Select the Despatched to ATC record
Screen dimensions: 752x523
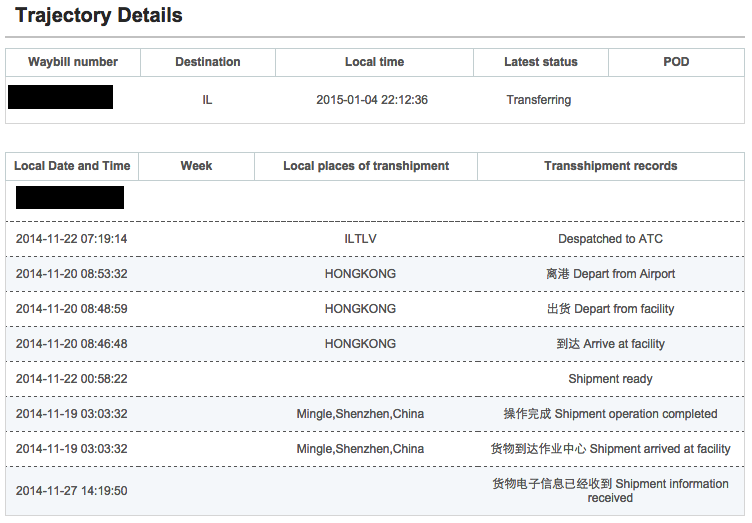point(610,239)
